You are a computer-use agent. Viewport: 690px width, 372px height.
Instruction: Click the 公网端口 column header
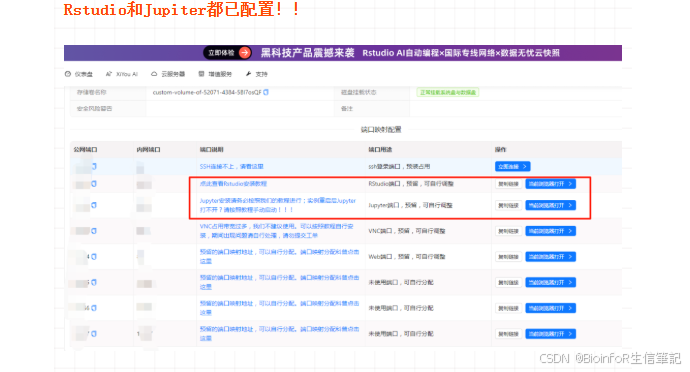(85, 150)
